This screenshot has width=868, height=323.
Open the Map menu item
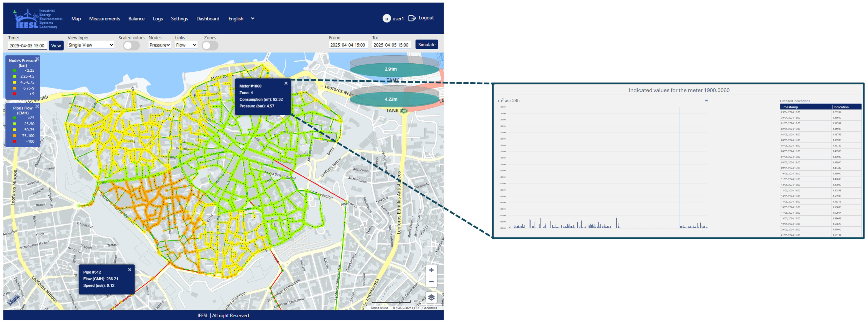[x=76, y=18]
